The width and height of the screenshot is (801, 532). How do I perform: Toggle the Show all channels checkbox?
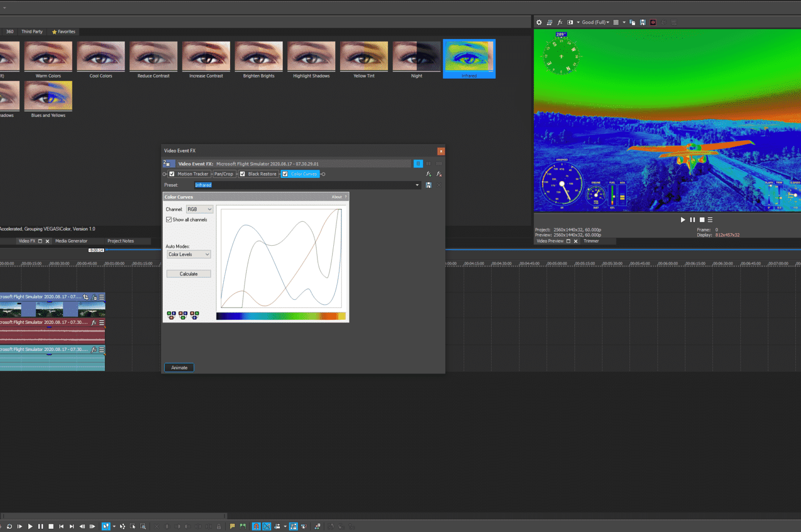click(x=169, y=220)
